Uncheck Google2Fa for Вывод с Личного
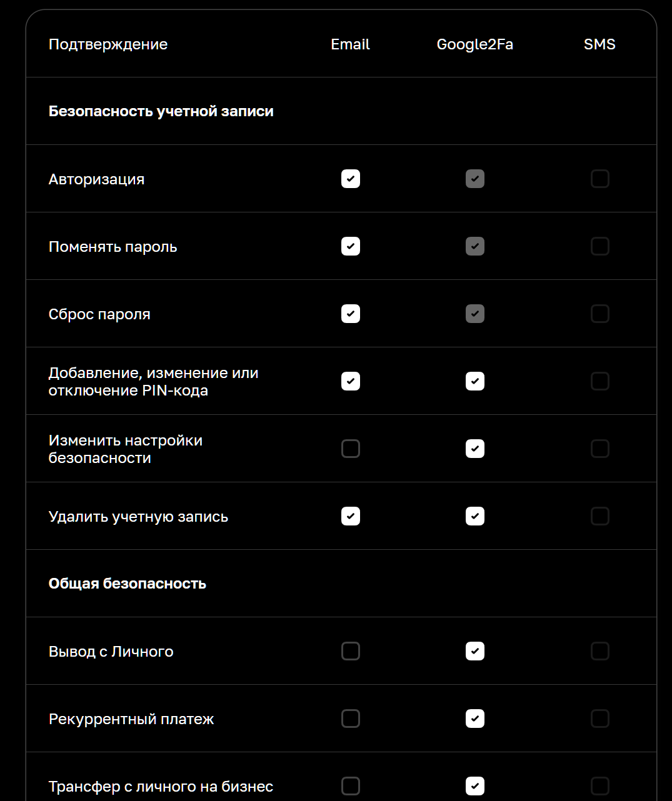Viewport: 672px width, 801px height. 475,652
